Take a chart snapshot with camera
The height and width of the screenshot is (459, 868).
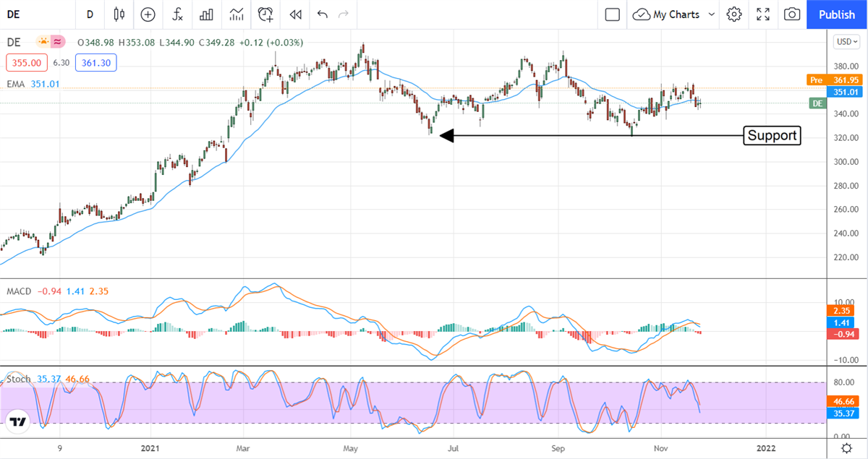coord(792,14)
